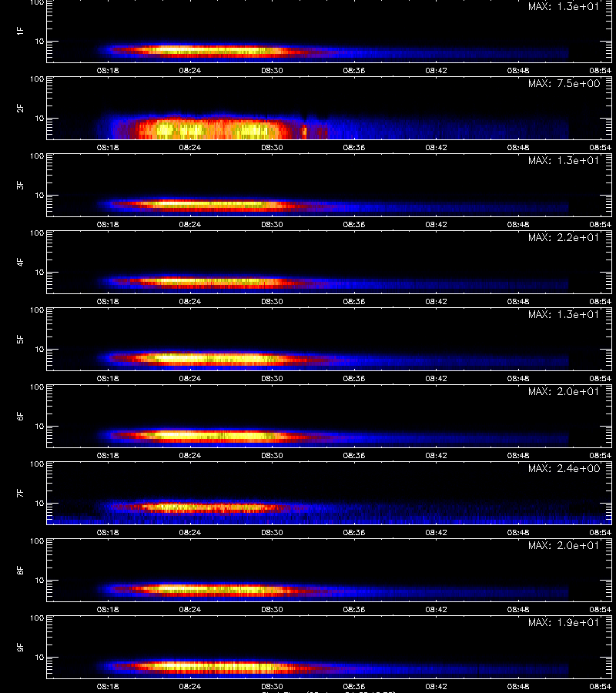Click the 08:30 tick label under panel 3F
616x693 pixels.
273,225
